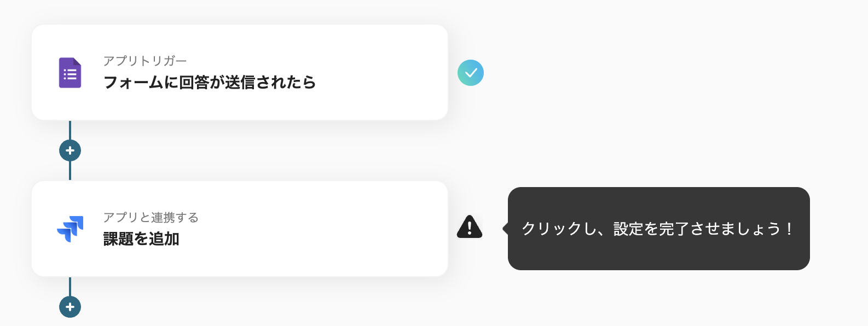
Task: Click the Jira blue logo icon
Action: click(70, 229)
